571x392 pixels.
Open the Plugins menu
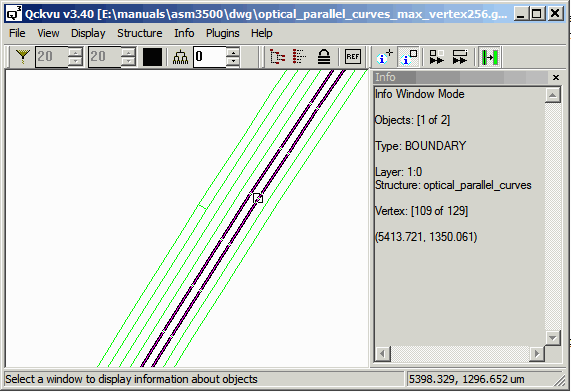(x=223, y=33)
